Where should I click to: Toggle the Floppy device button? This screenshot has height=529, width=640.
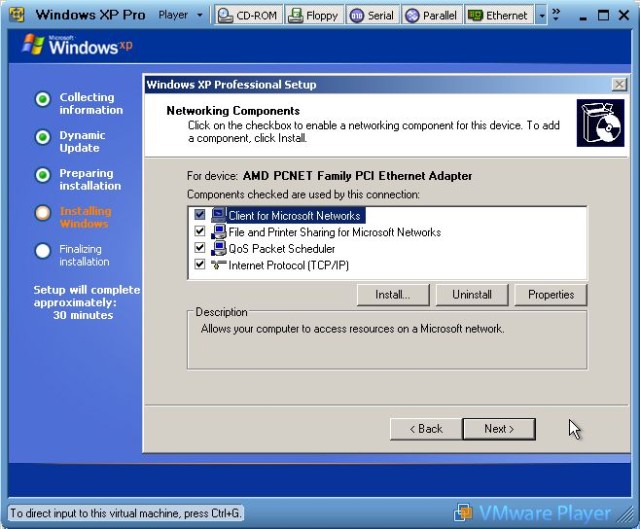313,16
